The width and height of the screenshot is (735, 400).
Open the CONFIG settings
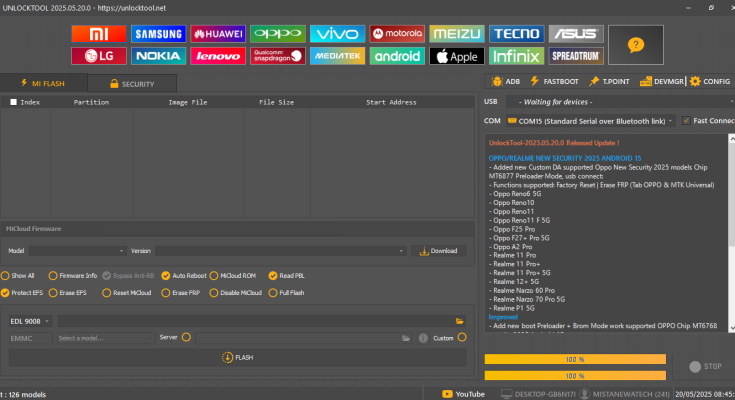click(x=710, y=82)
